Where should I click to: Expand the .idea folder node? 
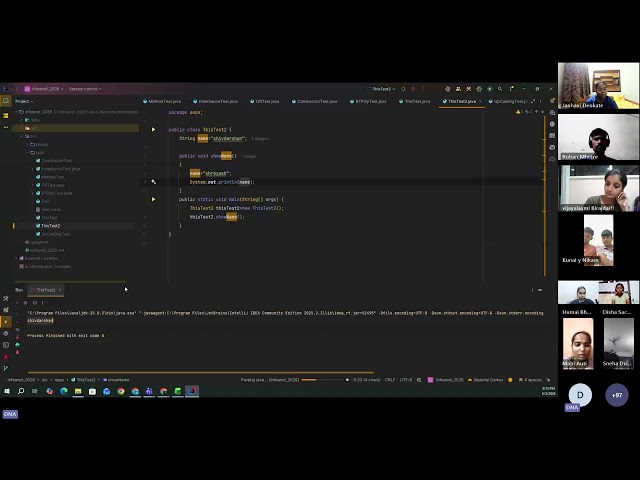22,120
